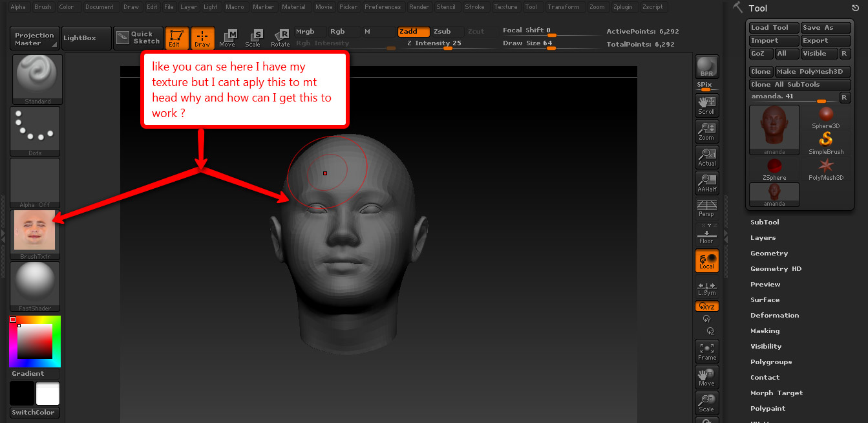Click the Frame mesh icon
Image resolution: width=868 pixels, height=423 pixels.
tap(706, 351)
